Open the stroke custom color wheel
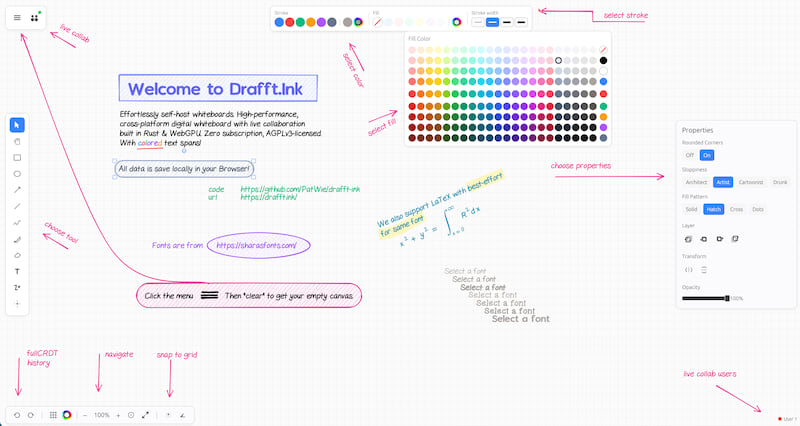 point(359,22)
